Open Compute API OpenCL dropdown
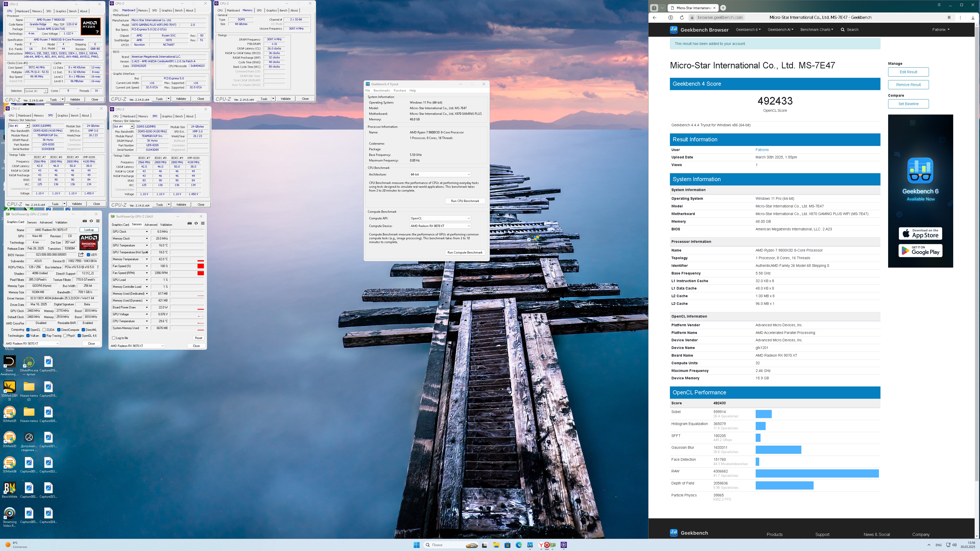The height and width of the screenshot is (551, 980). pos(440,218)
